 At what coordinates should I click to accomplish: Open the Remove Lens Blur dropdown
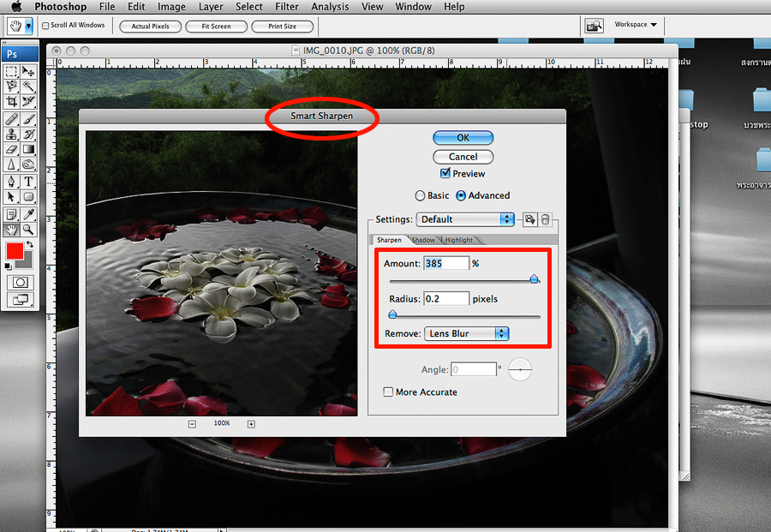(x=466, y=333)
